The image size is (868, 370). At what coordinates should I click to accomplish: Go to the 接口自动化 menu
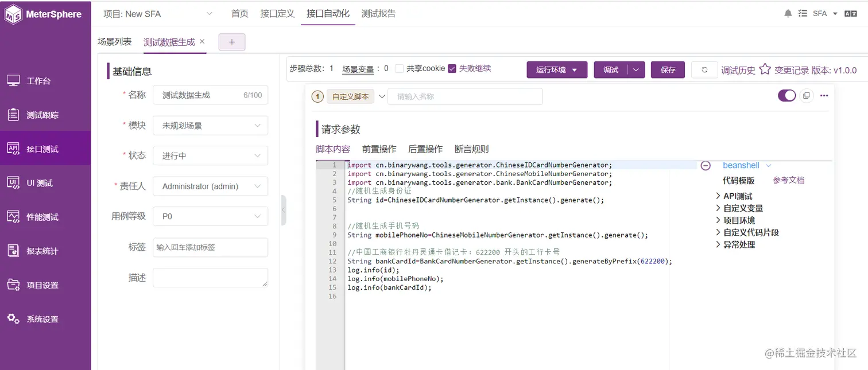328,14
